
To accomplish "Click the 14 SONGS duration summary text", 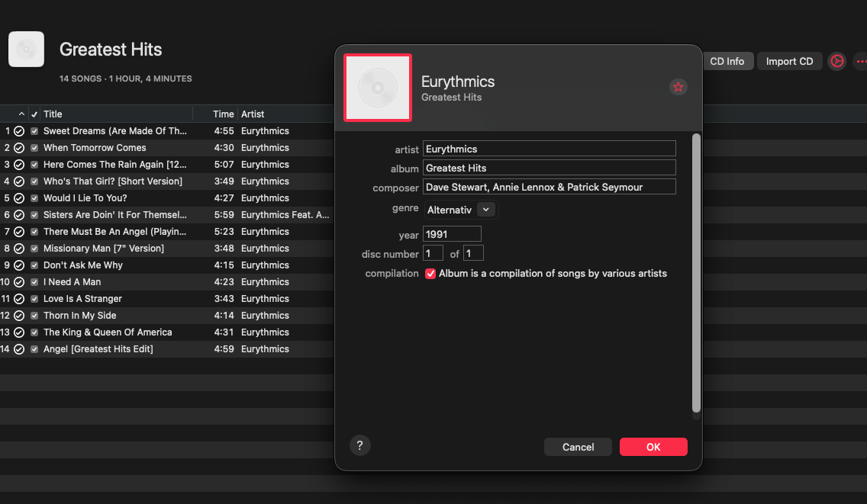I will click(125, 79).
